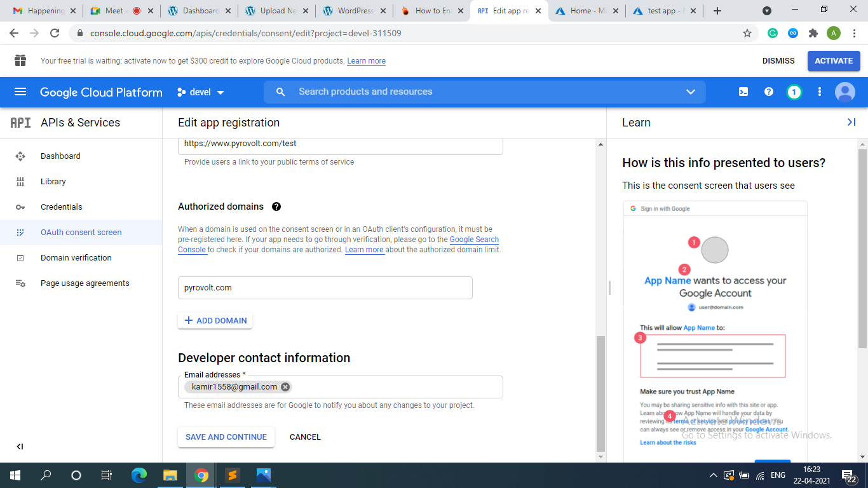Image resolution: width=868 pixels, height=488 pixels.
Task: Open the main navigation hamburger menu
Action: pos(20,92)
